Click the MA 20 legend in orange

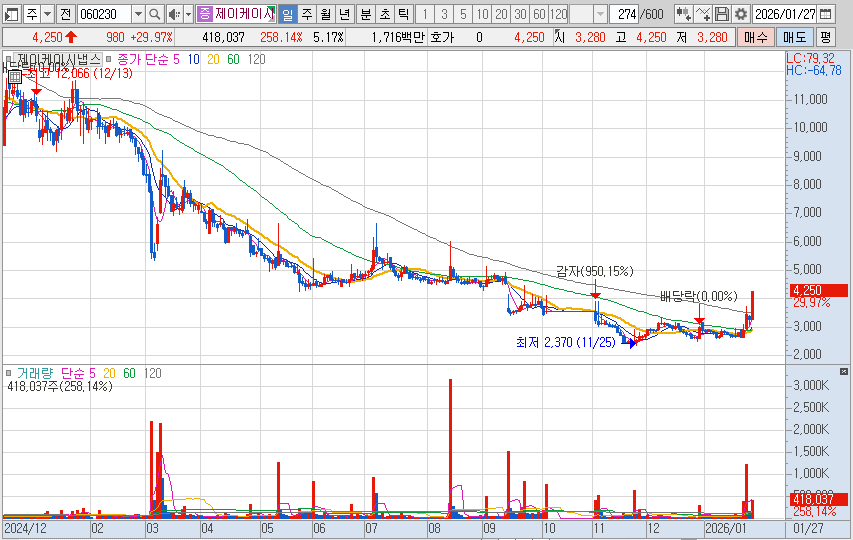coord(213,59)
